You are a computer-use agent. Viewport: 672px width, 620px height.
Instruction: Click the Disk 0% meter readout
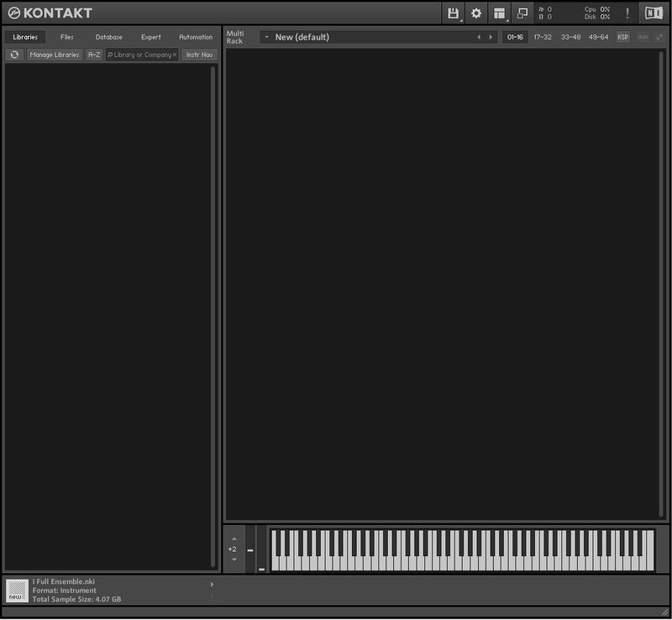[597, 17]
